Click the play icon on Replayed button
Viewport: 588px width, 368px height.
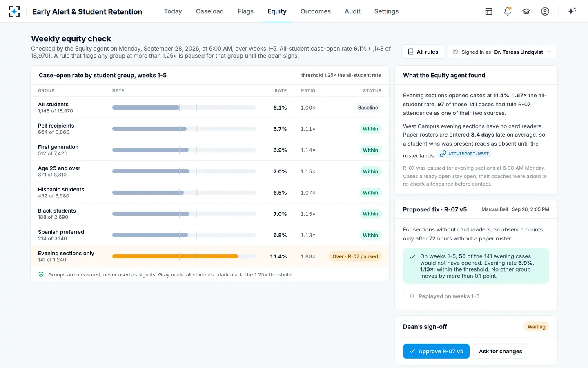coord(412,296)
